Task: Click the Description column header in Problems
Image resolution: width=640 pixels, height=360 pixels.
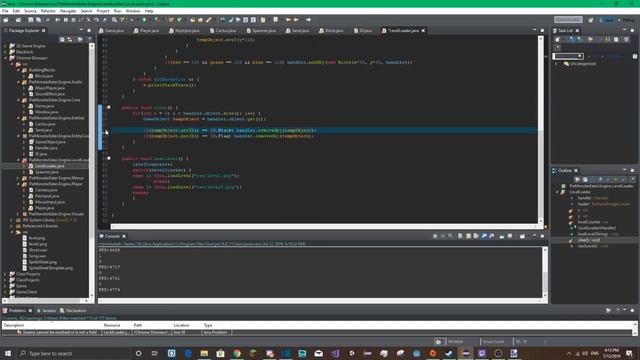Action: pos(51,325)
